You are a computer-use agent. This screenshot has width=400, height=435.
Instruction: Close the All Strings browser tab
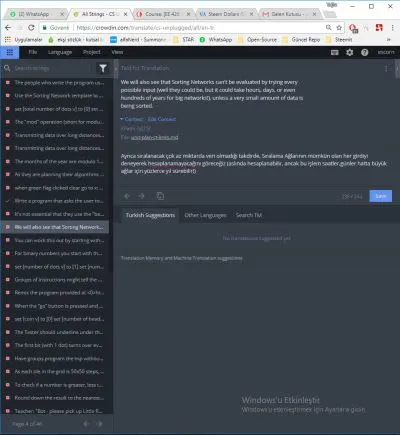click(125, 14)
